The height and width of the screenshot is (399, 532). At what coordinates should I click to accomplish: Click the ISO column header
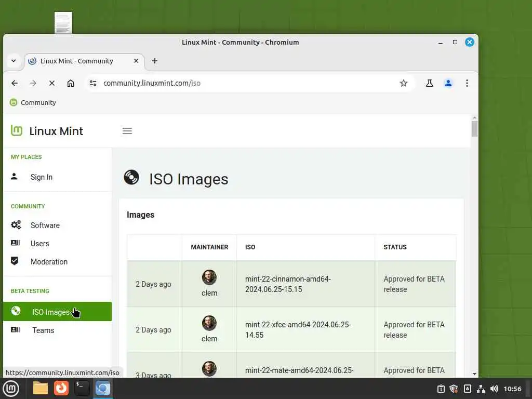[x=250, y=247]
